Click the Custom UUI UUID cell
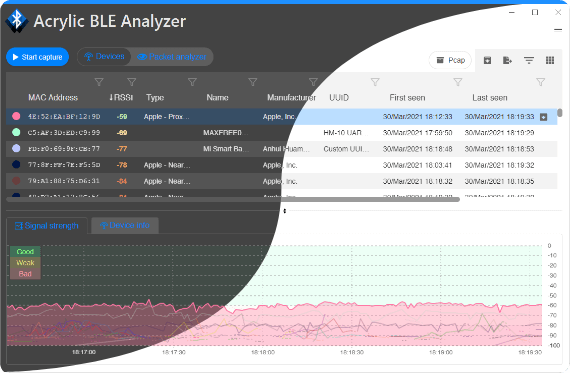 coord(346,149)
